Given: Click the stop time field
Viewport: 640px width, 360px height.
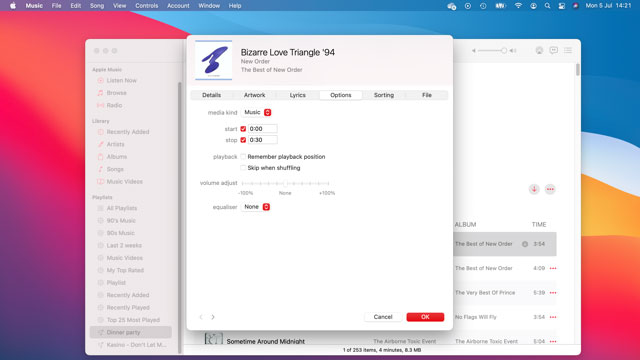Looking at the screenshot, I should (x=262, y=140).
